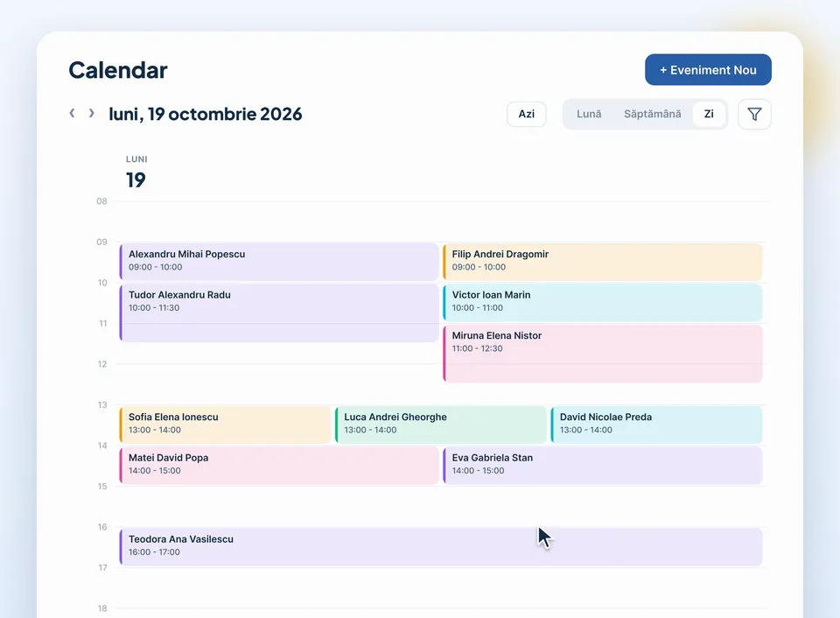Select Luca Andrei Gheorghe event
The height and width of the screenshot is (618, 840).
click(440, 425)
